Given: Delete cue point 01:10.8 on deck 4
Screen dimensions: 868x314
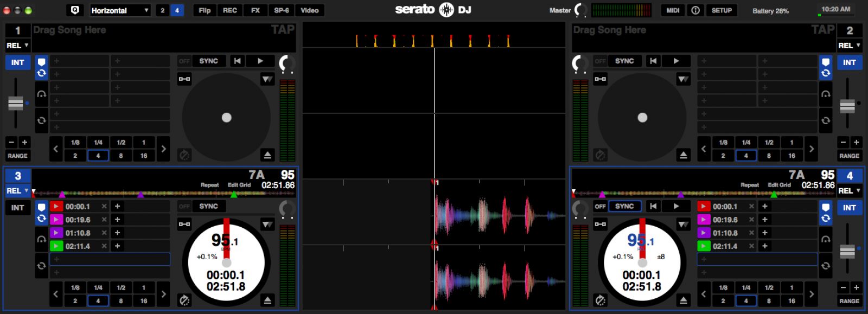Looking at the screenshot, I should pos(751,233).
